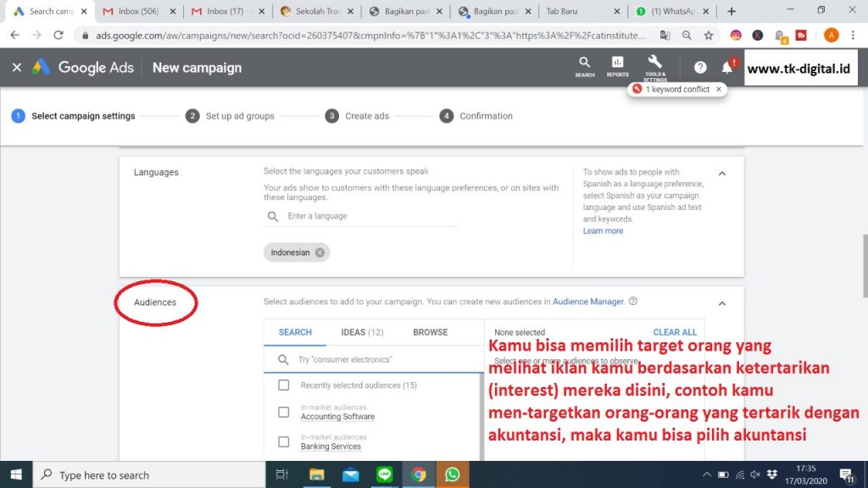868x488 pixels.
Task: Switch to the Ideas tab
Action: point(362,332)
